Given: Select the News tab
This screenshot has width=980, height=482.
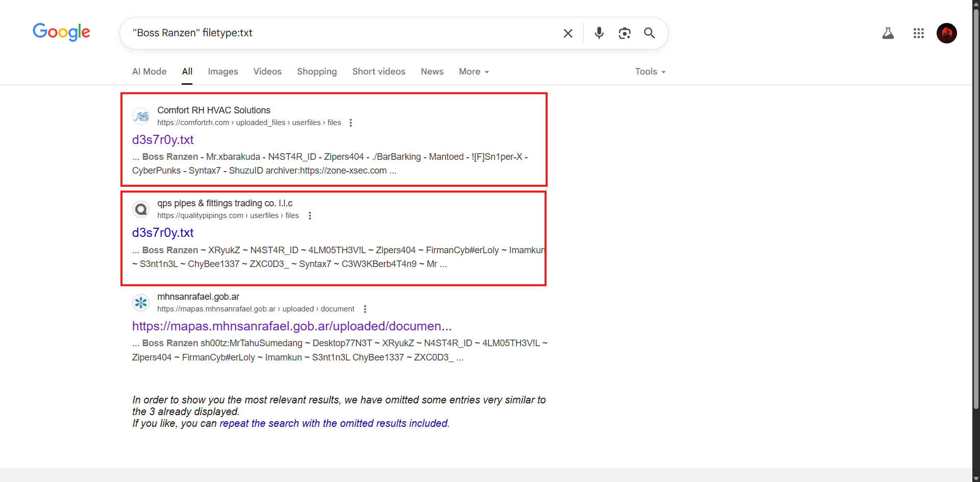Looking at the screenshot, I should coord(432,71).
